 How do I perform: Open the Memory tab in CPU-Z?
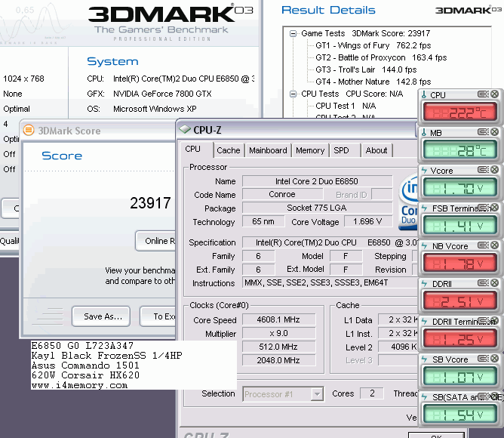tap(310, 150)
